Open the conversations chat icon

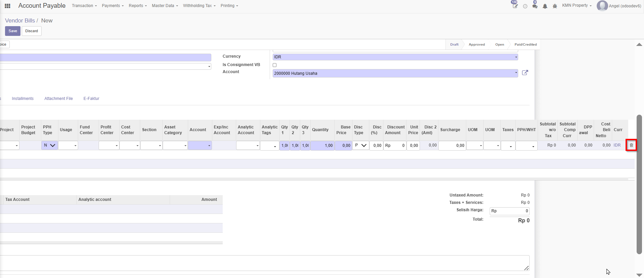click(535, 6)
